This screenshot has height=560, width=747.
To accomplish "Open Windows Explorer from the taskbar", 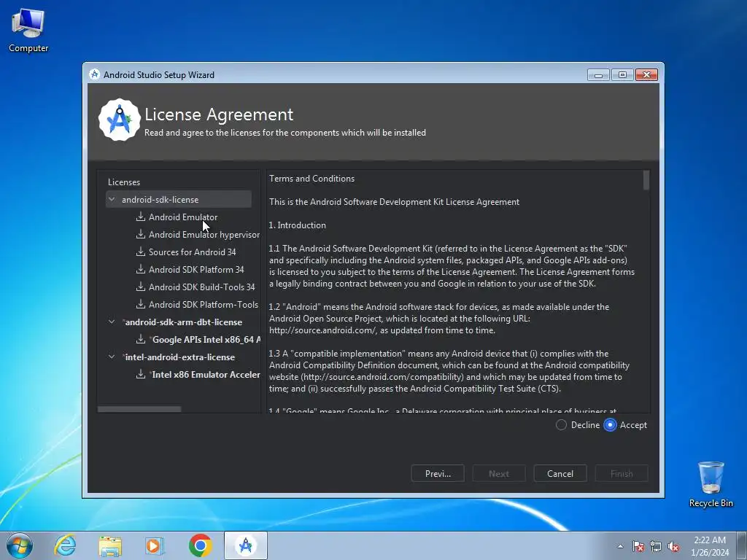I will pyautogui.click(x=110, y=545).
